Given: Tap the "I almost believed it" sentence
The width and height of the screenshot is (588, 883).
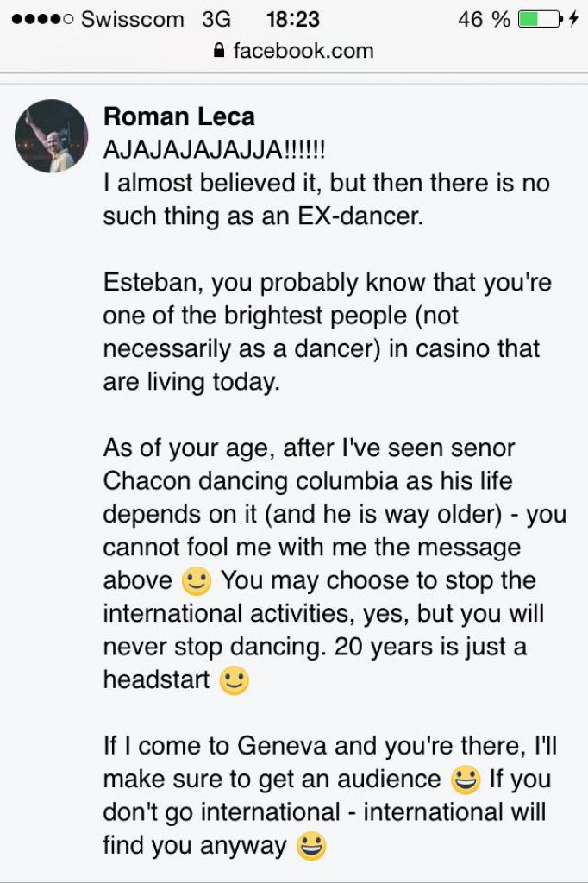Looking at the screenshot, I should [326, 198].
